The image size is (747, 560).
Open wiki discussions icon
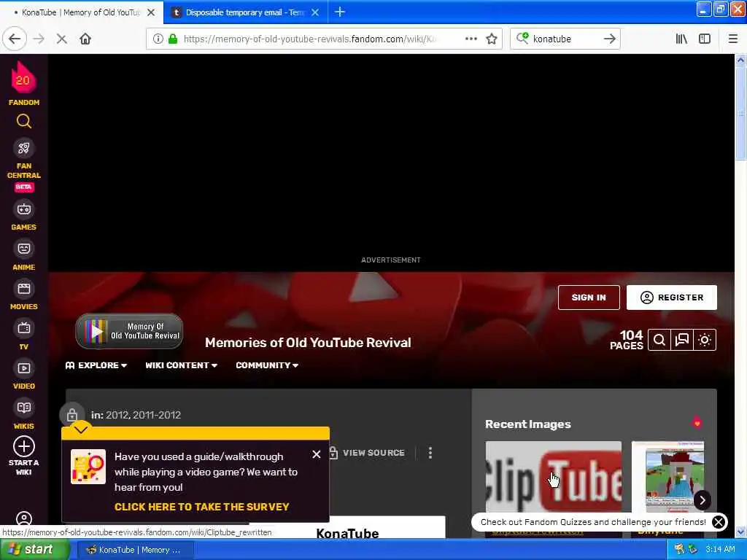(682, 340)
